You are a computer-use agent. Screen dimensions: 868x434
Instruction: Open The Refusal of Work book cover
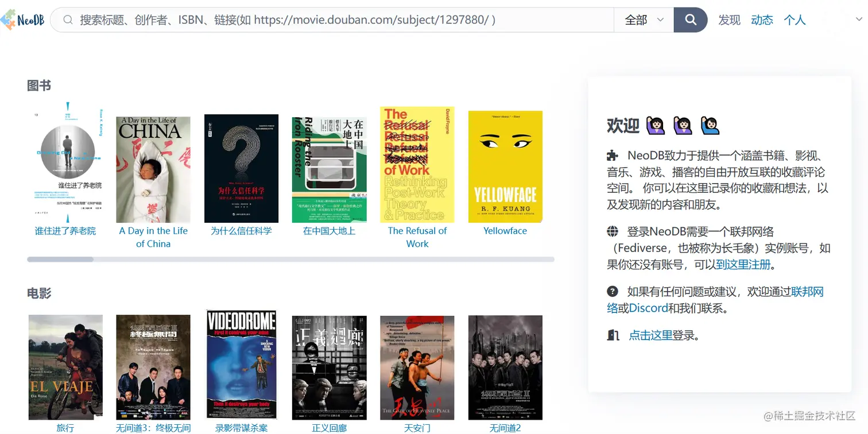[x=417, y=165]
